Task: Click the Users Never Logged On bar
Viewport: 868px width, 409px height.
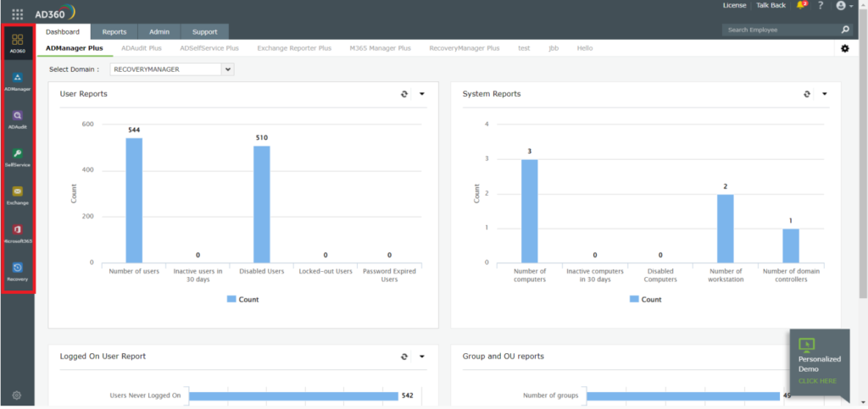Action: coord(293,395)
